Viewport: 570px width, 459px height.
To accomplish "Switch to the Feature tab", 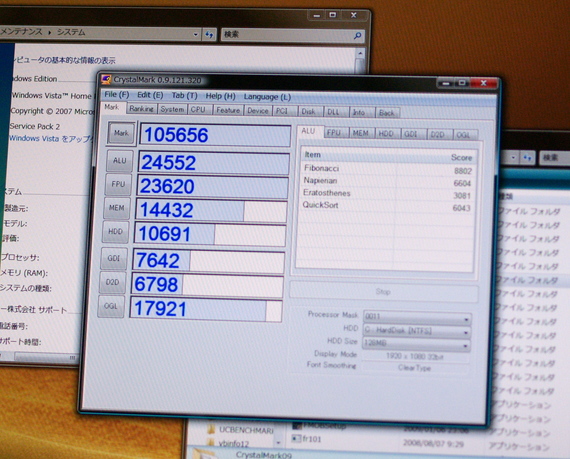I will point(228,110).
